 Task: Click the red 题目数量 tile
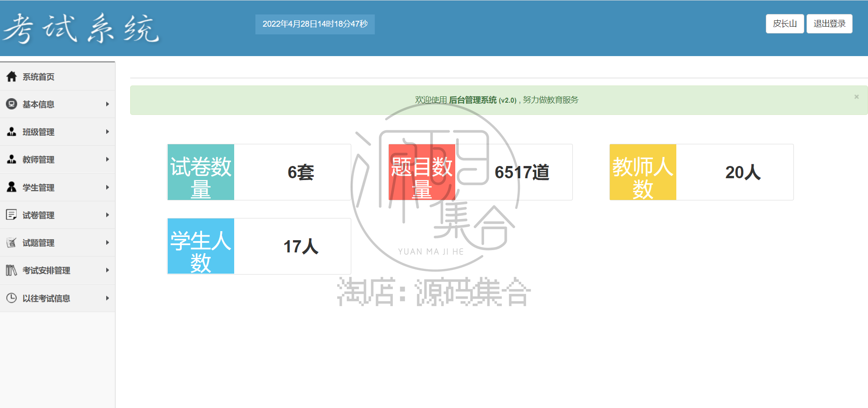422,172
